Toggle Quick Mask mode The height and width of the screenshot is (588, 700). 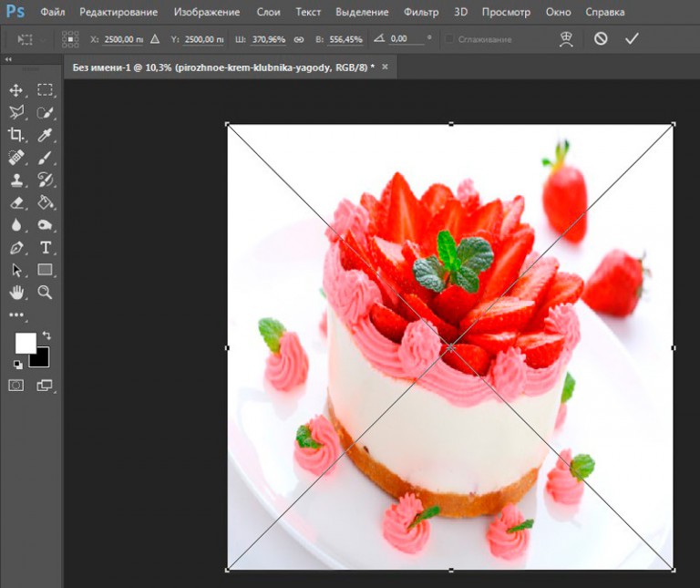pyautogui.click(x=15, y=386)
